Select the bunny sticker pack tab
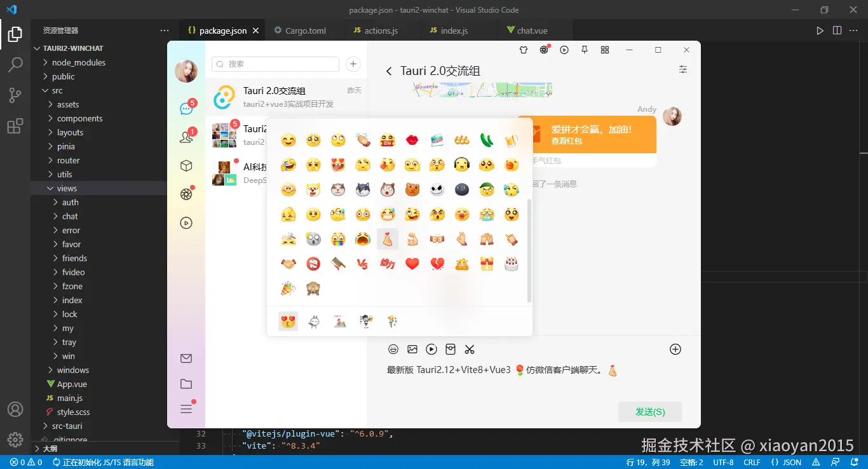The image size is (868, 469). [313, 322]
